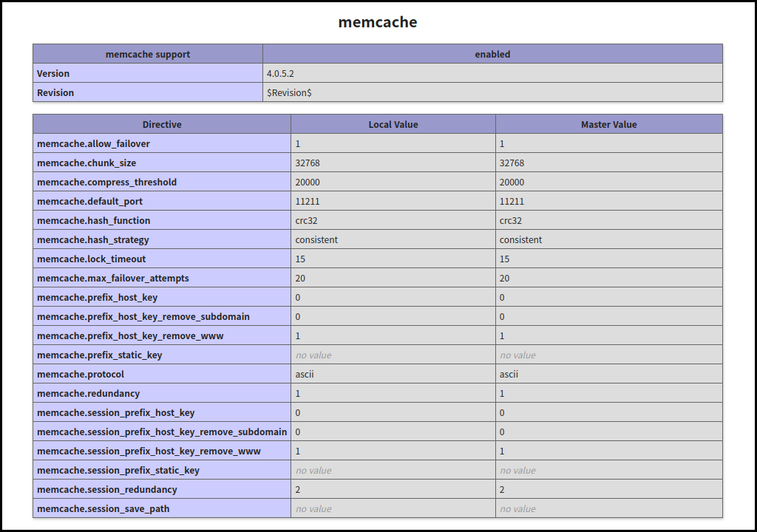Viewport: 757px width, 532px height.
Task: Click master value 32768 for chunk_size
Action: (512, 163)
